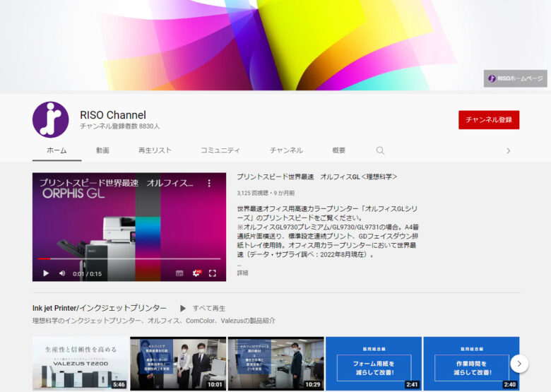Open the 10:01 duration video thumbnail

coord(178,364)
